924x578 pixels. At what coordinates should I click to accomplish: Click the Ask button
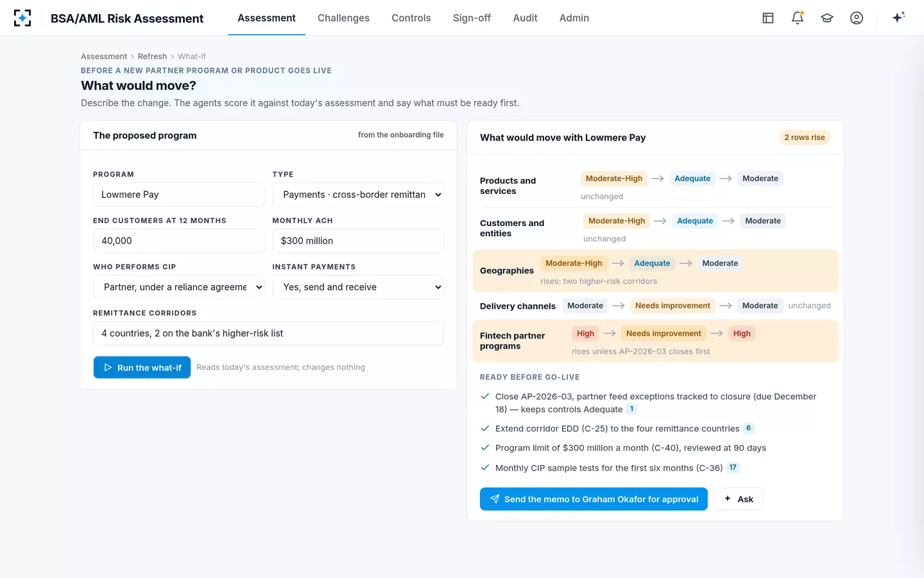coord(738,499)
